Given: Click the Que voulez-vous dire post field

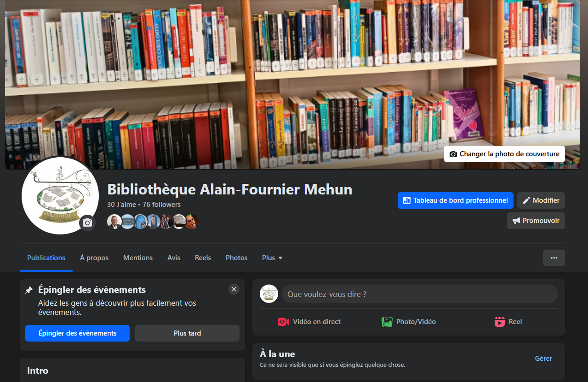Looking at the screenshot, I should (x=419, y=294).
